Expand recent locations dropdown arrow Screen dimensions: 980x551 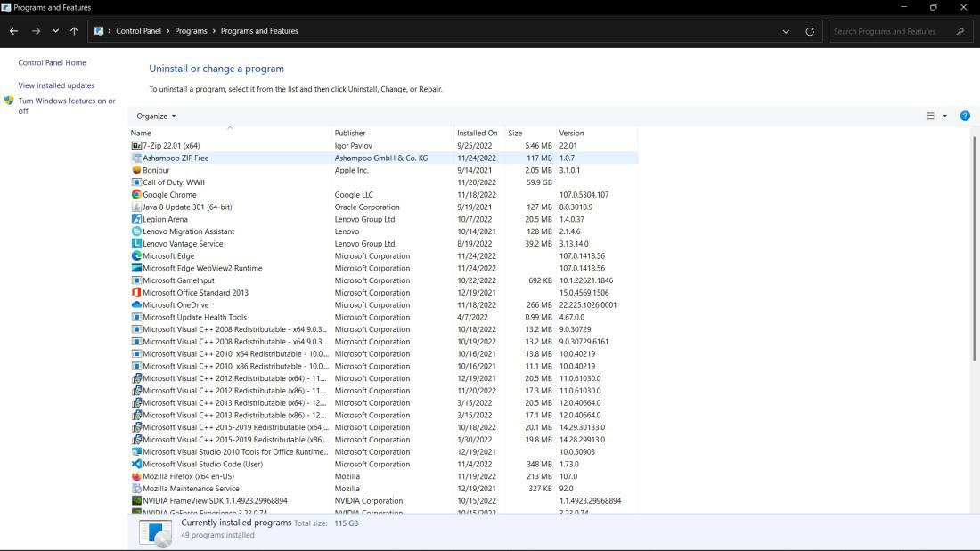click(x=55, y=31)
